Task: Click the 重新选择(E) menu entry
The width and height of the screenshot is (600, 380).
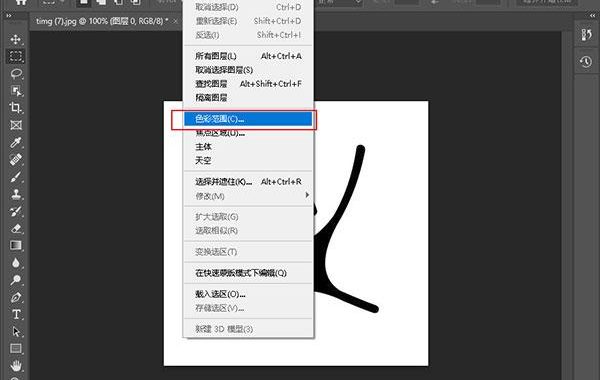Action: tap(248, 21)
